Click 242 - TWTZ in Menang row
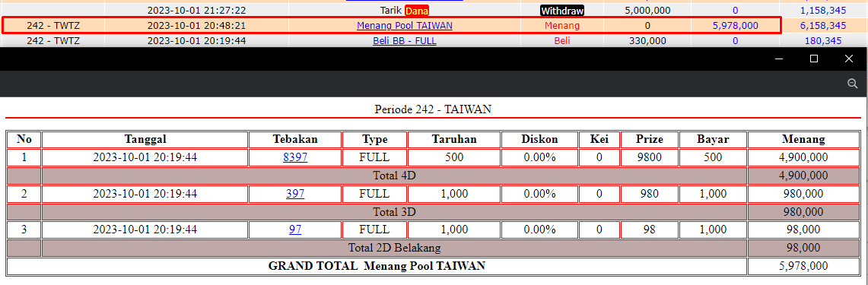 53,25
